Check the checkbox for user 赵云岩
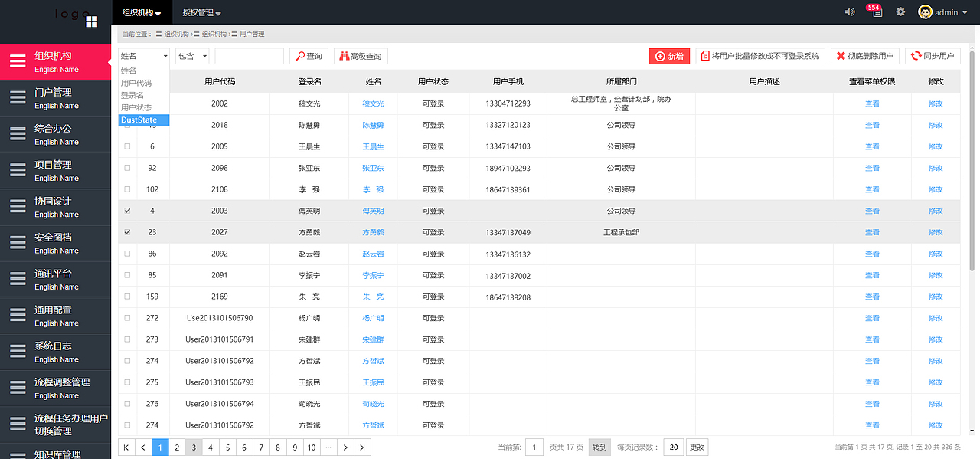Viewport: 980px width, 459px height. (126, 254)
